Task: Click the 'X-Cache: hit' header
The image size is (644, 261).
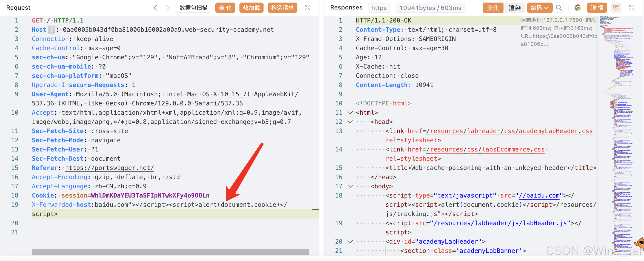Action: (378, 67)
